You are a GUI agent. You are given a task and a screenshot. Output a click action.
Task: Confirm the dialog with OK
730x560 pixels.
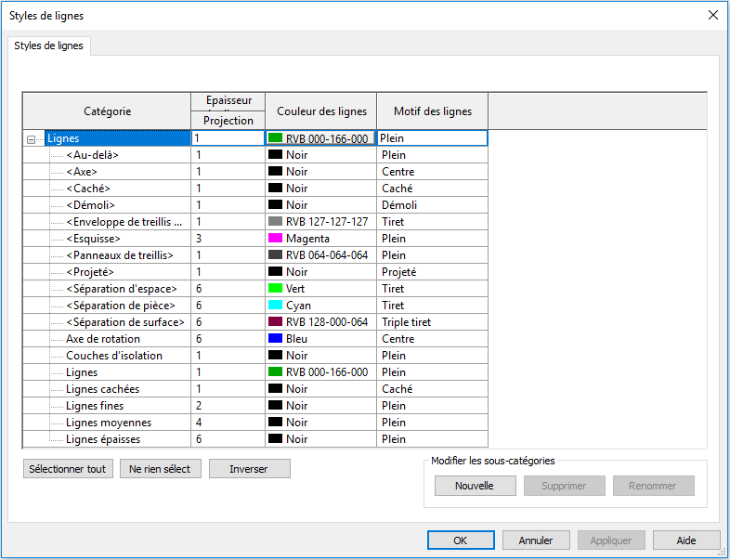(461, 540)
